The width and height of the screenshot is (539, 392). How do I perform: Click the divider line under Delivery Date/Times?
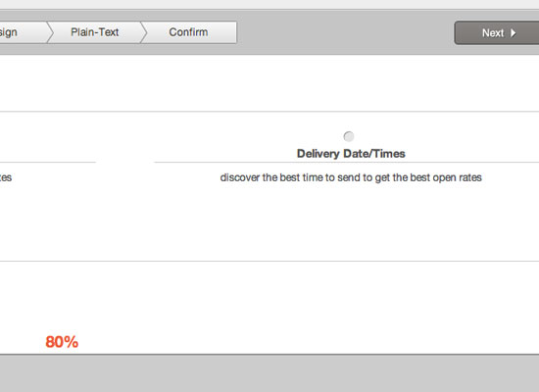pyautogui.click(x=347, y=162)
